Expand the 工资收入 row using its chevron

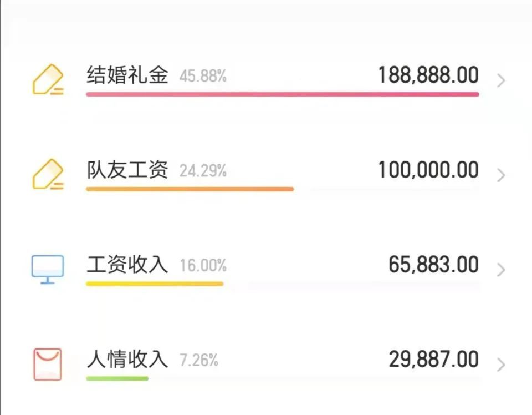(x=501, y=270)
